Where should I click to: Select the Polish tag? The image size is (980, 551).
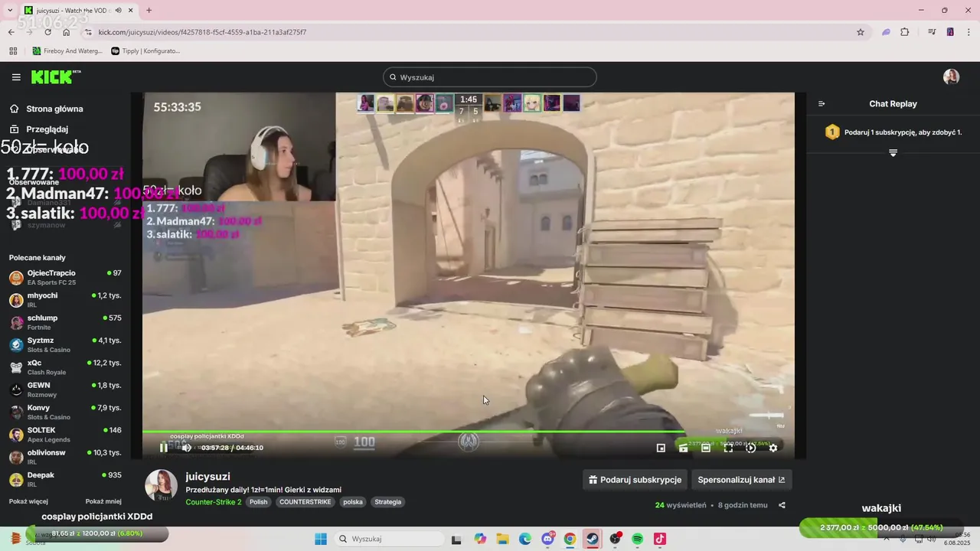(x=259, y=502)
